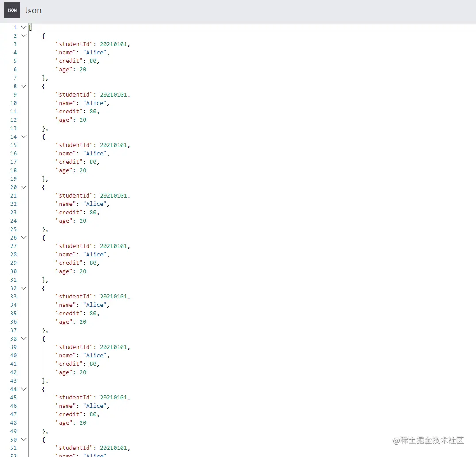The image size is (476, 457).
Task: Click "age" key on line 48
Action: tap(64, 422)
